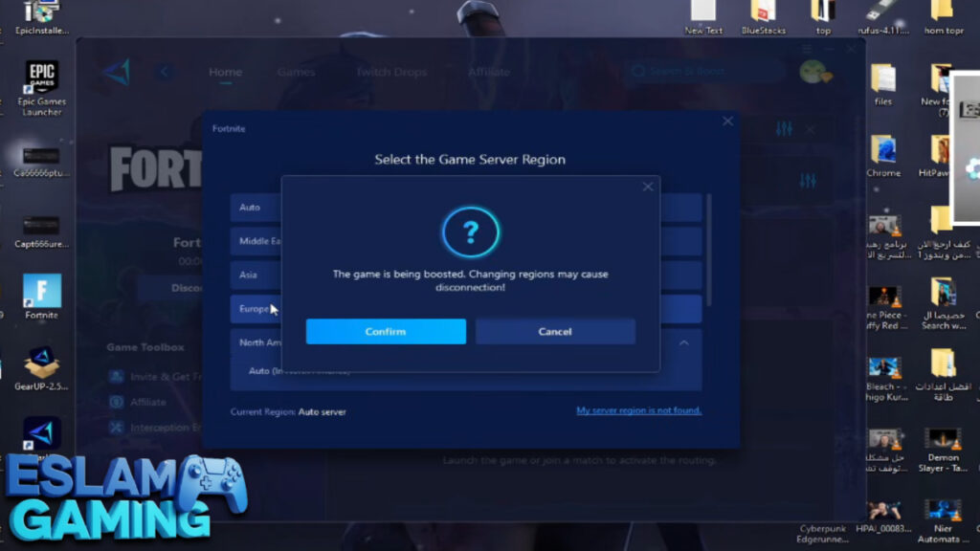The width and height of the screenshot is (980, 551).
Task: Go back with the GearUP arrow
Action: coord(165,72)
